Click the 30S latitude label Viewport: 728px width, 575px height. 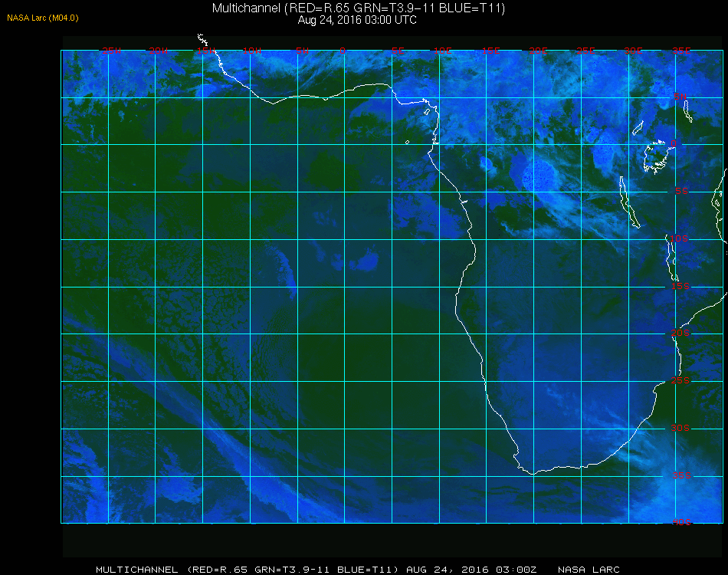click(680, 428)
